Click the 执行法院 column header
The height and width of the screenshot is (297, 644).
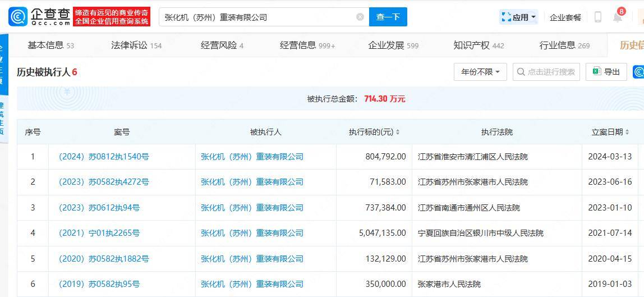point(497,132)
